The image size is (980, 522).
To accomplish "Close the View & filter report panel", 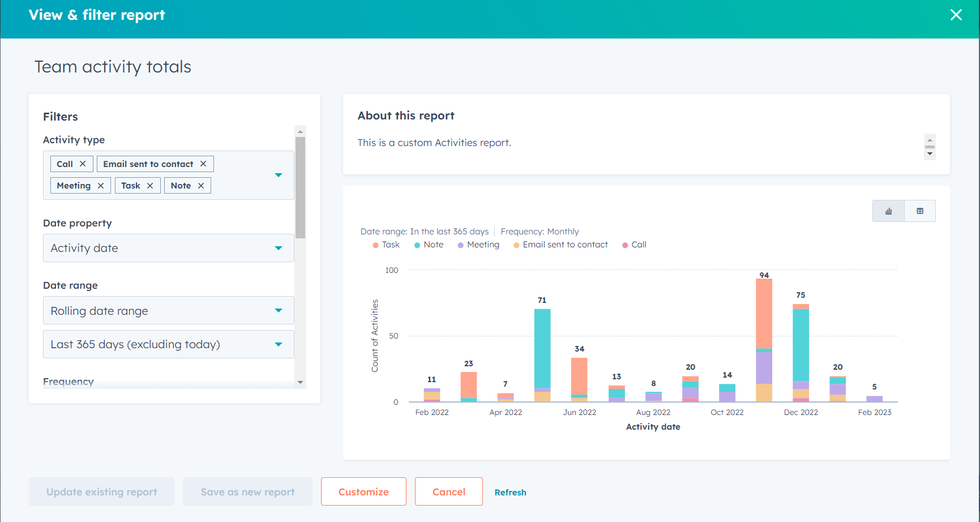I will click(956, 15).
